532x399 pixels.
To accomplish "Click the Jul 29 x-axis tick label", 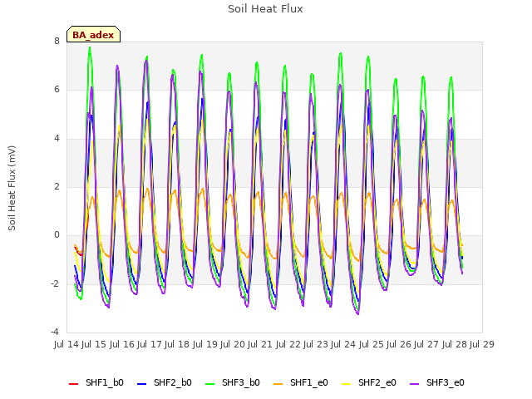I will click(x=482, y=344).
